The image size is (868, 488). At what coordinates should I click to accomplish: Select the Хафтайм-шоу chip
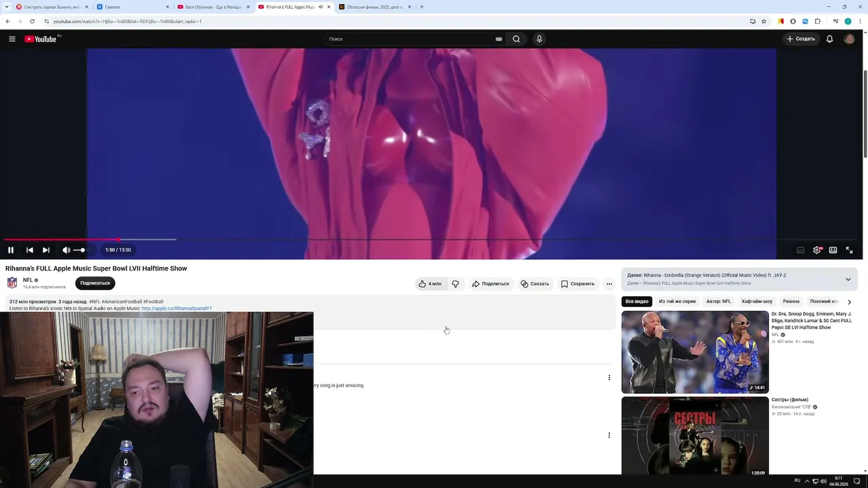757,302
